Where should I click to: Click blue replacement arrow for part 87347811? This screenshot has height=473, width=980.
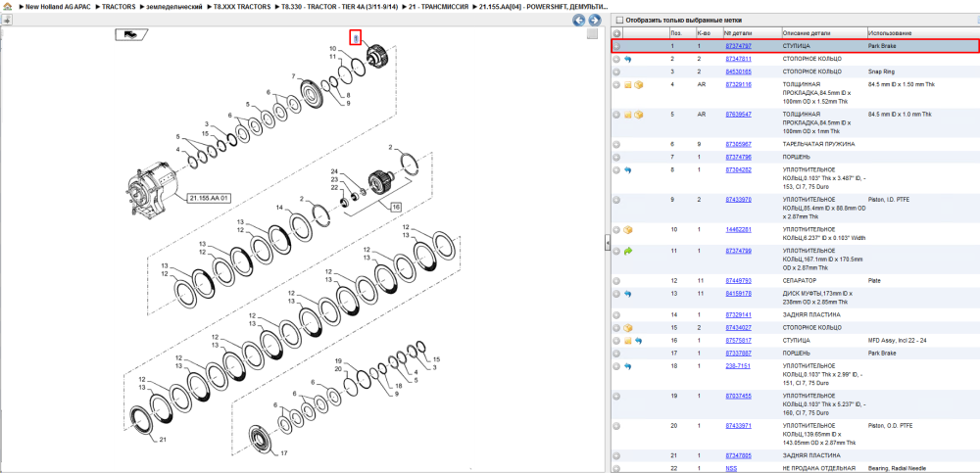628,59
